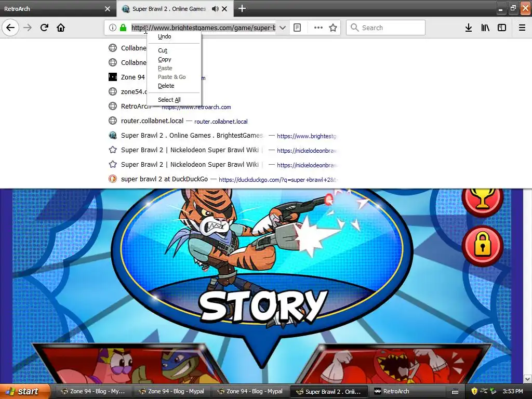The width and height of the screenshot is (532, 399).
Task: Click the 3:53 PM system clock
Action: click(513, 391)
